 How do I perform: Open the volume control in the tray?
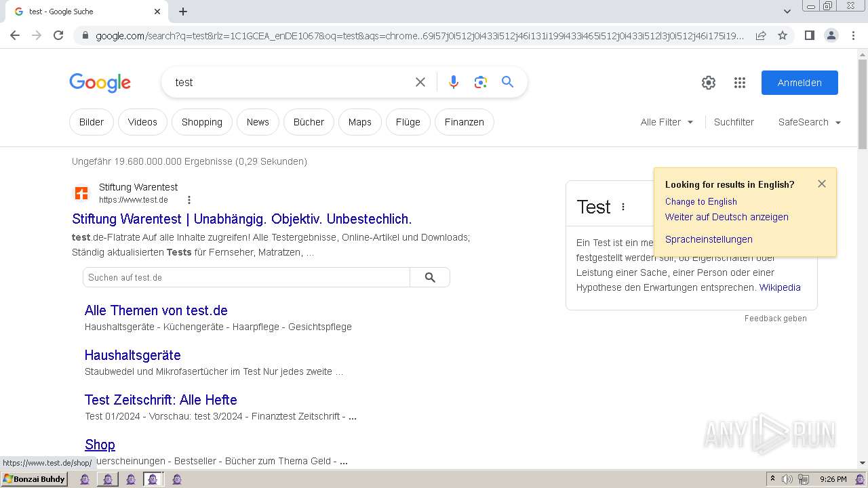787,479
